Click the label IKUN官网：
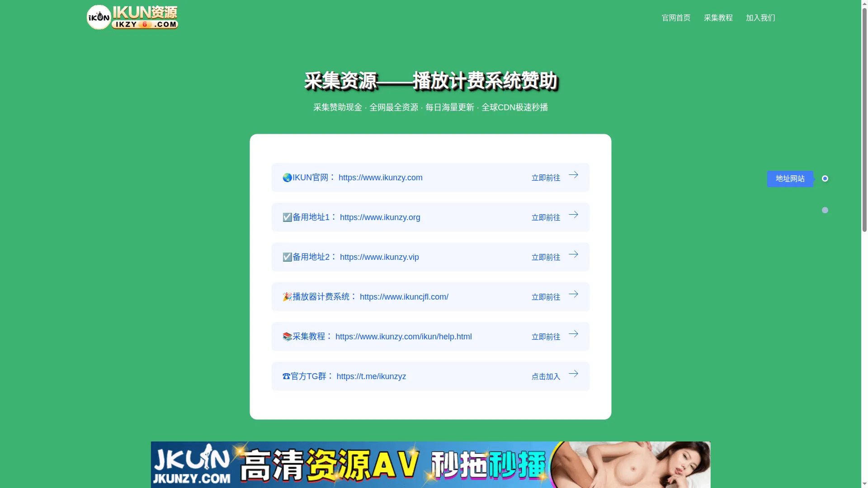Screen dimensions: 868x488 tap(314, 178)
